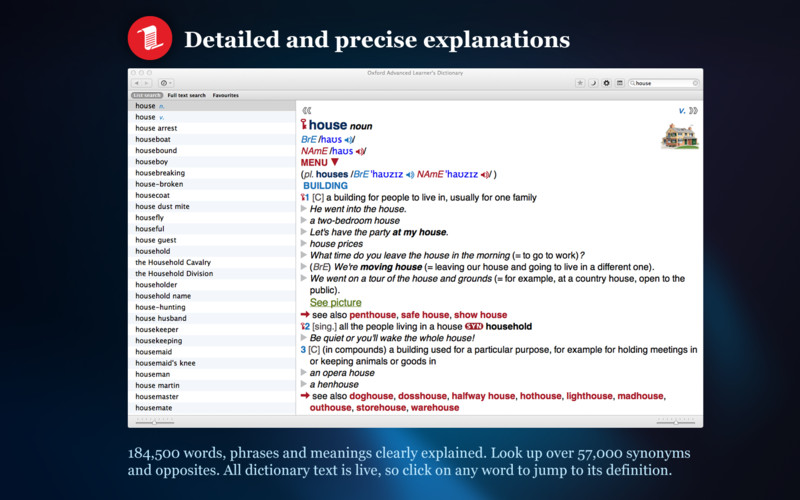
Task: Select 'housemaid's knee' in the word list
Action: tap(212, 363)
